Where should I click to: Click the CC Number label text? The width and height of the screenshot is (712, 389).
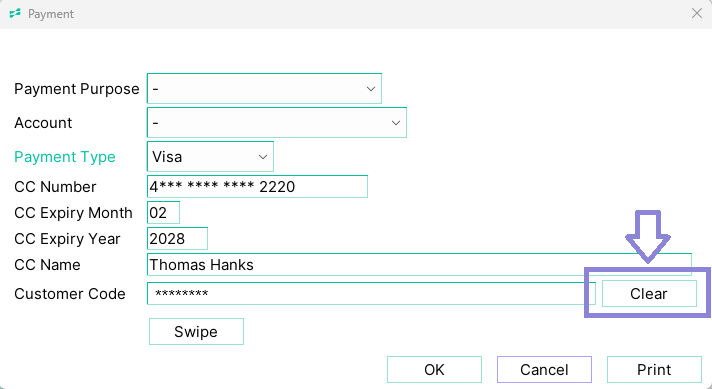tap(55, 187)
